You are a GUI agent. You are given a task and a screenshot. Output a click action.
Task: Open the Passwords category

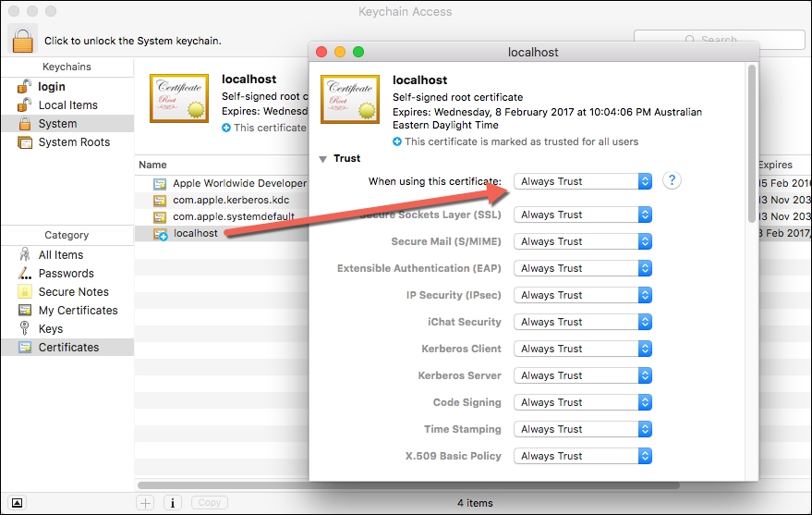(x=66, y=274)
